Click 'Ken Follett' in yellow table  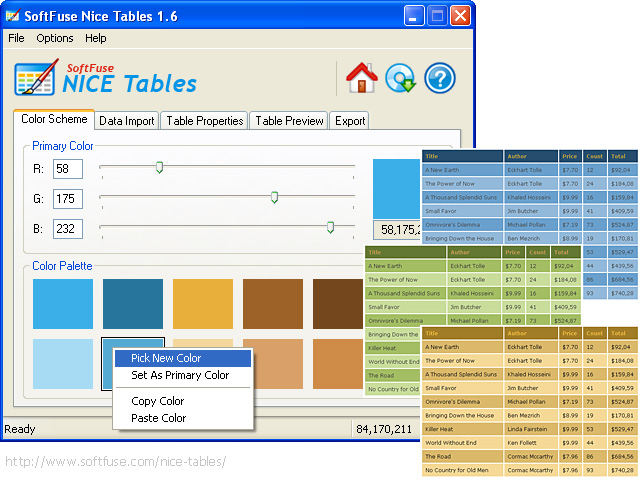tap(522, 442)
